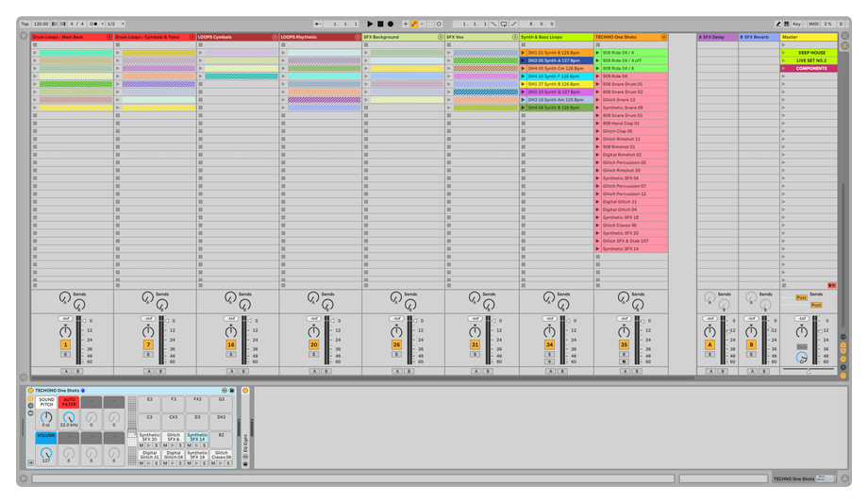The image size is (868, 503).
Task: Toggle the Loop switch in control bar
Action: (504, 24)
